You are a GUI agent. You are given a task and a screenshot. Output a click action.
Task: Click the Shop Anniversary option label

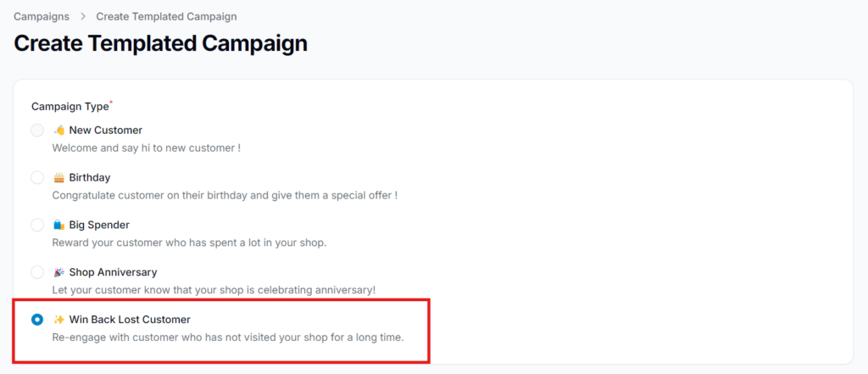point(113,272)
